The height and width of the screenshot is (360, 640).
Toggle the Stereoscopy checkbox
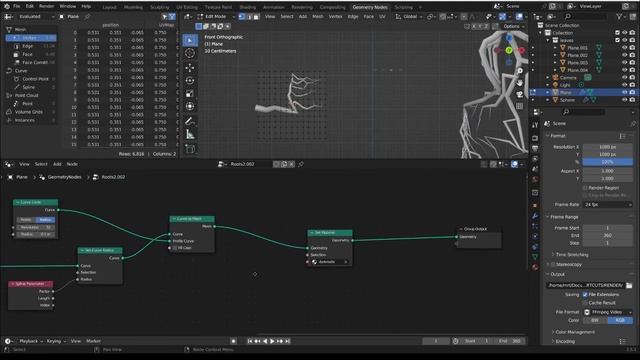click(x=553, y=264)
